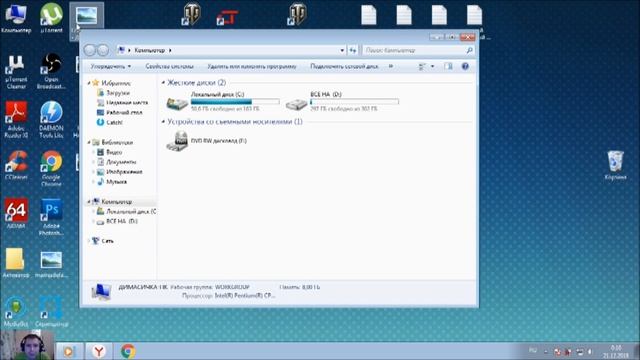Select Catch! in the Favorites list
The image size is (640, 360).
[x=114, y=122]
